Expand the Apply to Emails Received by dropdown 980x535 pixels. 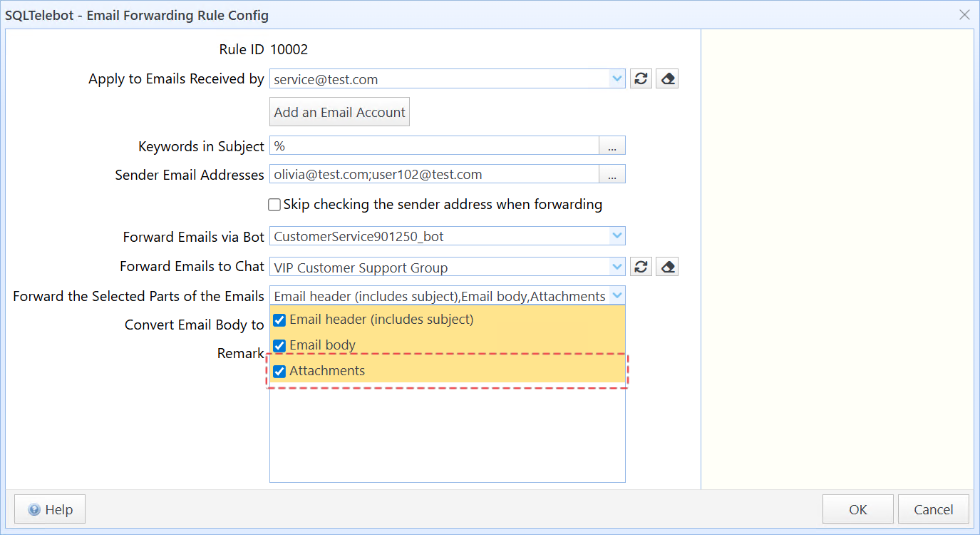pyautogui.click(x=617, y=79)
